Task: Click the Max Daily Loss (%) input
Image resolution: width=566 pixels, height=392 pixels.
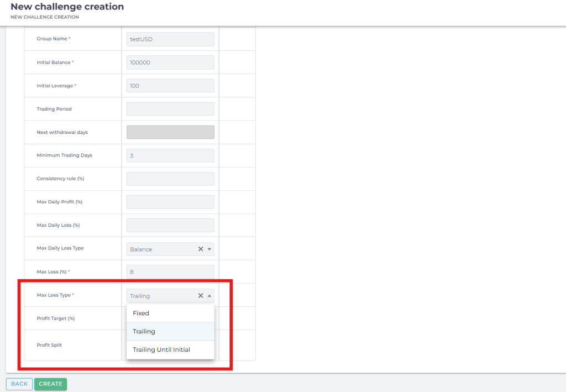Action: click(x=170, y=226)
